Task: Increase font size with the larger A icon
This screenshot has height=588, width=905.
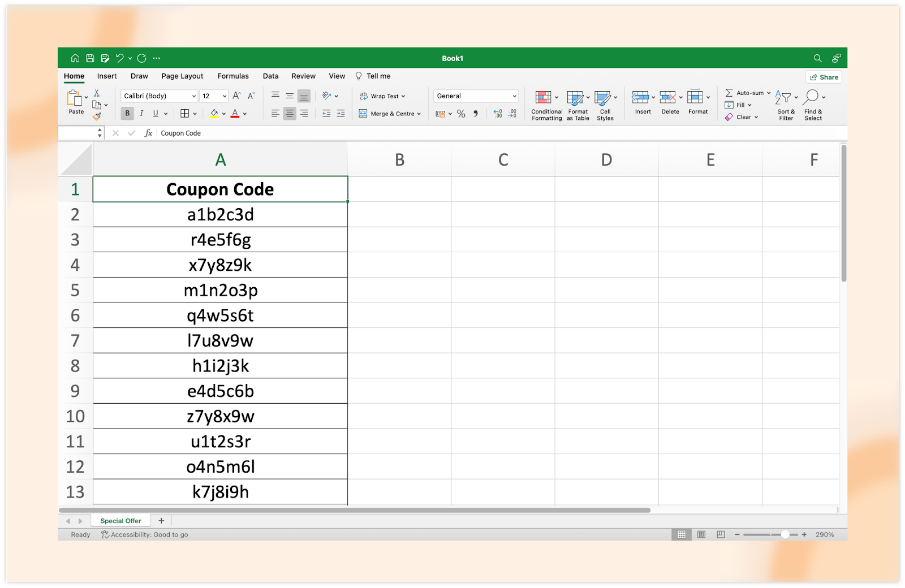Action: (x=236, y=96)
